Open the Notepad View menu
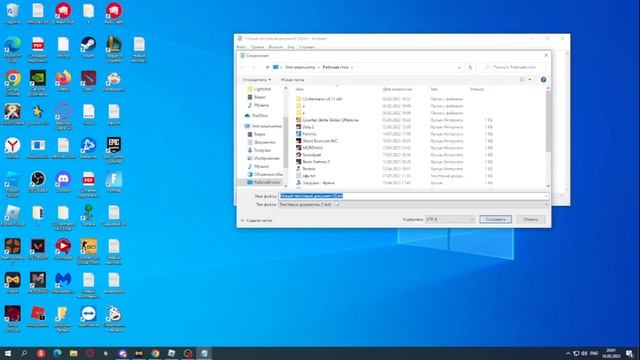The image size is (640, 360). (x=291, y=47)
